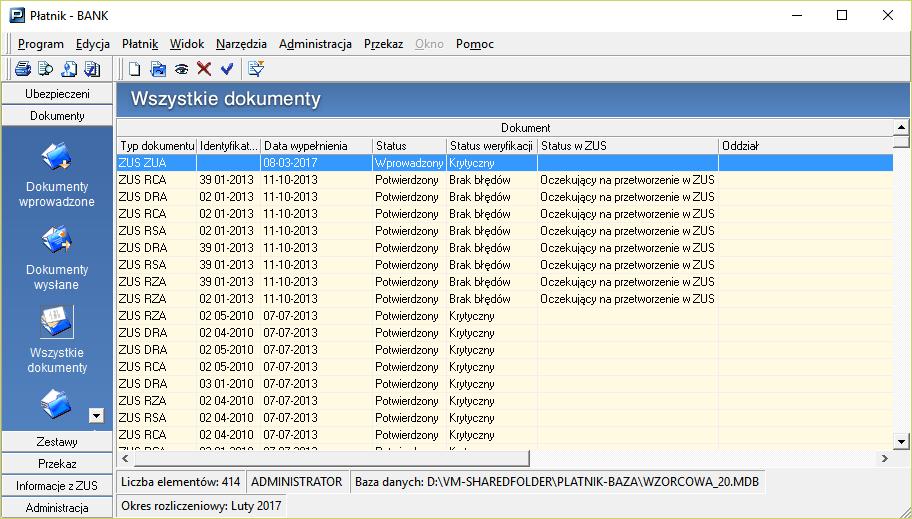Select the Dokumenty sidebar section
Image resolution: width=912 pixels, height=519 pixels.
57,116
